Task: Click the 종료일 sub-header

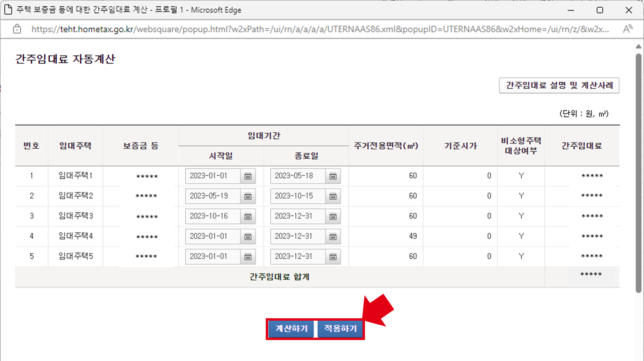Action: pos(306,156)
